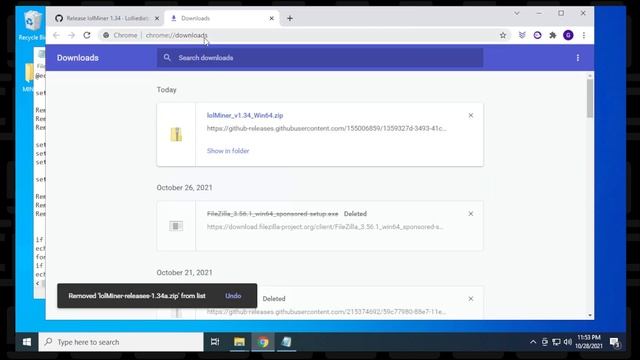
Task: Open the taskbar clock and date
Action: click(589, 342)
